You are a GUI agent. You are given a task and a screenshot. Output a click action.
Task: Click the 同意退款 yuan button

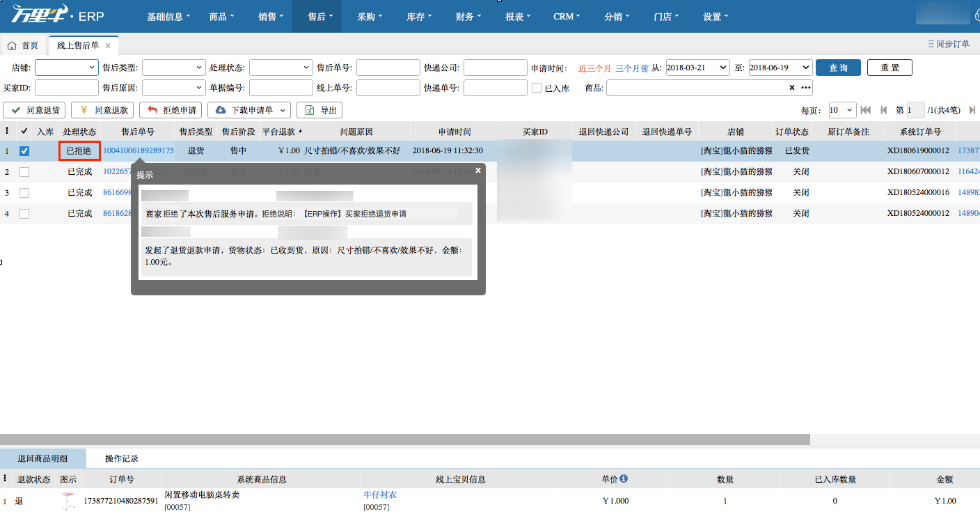[102, 110]
